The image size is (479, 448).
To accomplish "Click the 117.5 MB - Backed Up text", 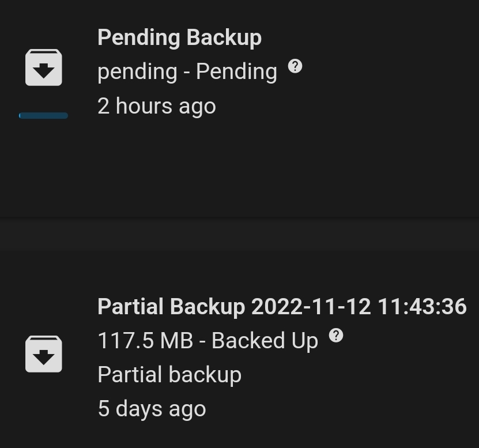I will [x=208, y=340].
